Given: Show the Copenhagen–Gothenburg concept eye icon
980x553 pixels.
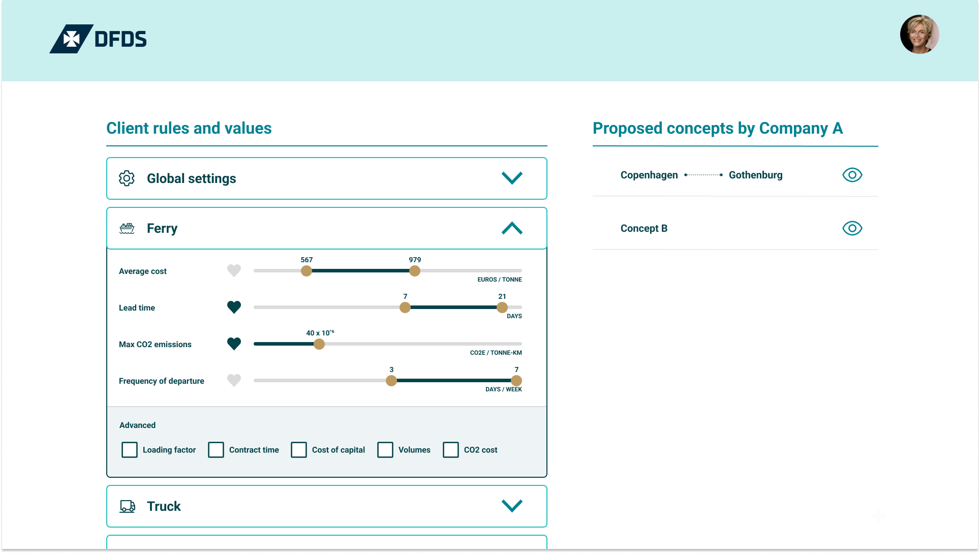Looking at the screenshot, I should coord(852,175).
